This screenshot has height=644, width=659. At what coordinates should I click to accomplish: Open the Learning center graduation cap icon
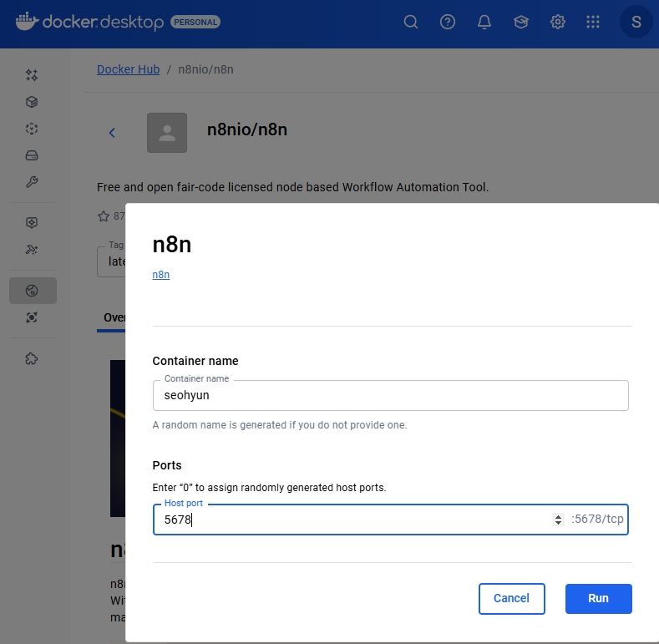520,22
